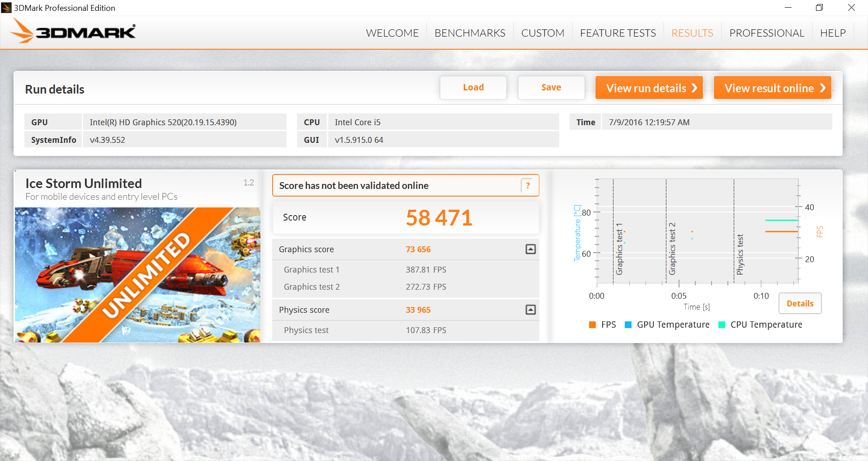The height and width of the screenshot is (461, 868).
Task: Click the 387.81 FPS value
Action: [x=426, y=269]
